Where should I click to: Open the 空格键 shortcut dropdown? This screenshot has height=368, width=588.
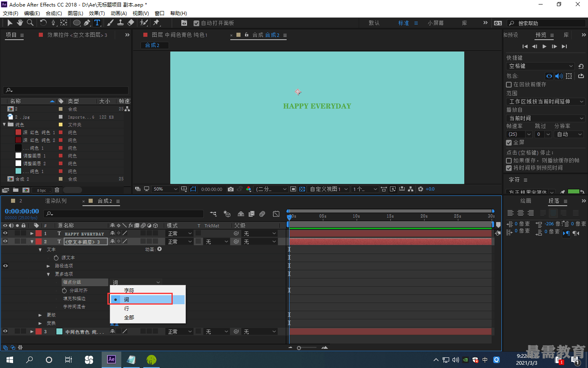point(541,66)
